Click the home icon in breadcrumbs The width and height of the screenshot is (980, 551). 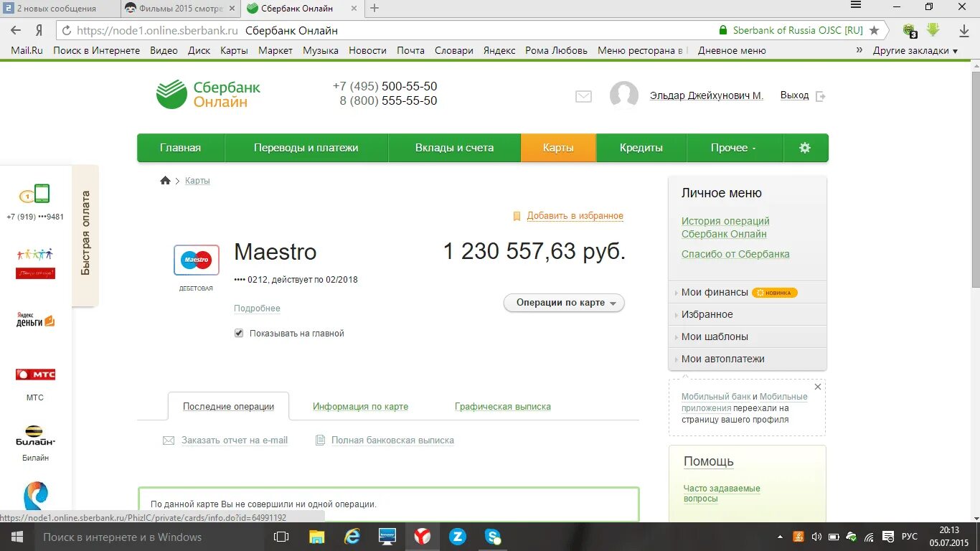tap(165, 181)
